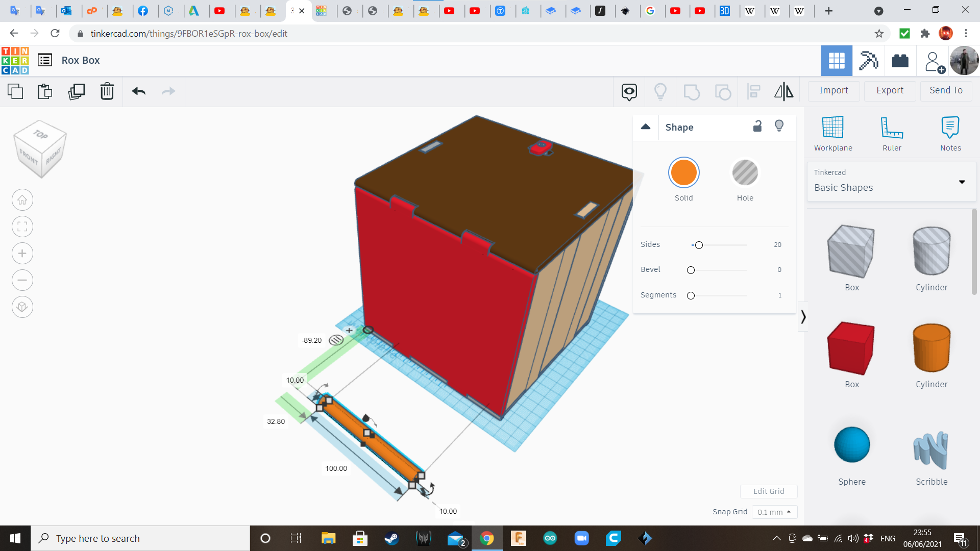Viewport: 980px width, 551px height.
Task: Click the Export menu item
Action: click(x=889, y=90)
